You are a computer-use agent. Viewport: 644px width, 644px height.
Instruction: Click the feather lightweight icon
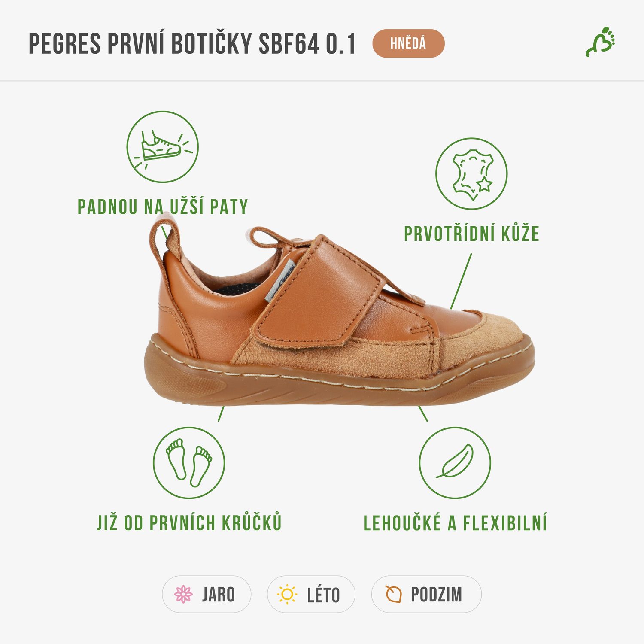click(x=455, y=463)
